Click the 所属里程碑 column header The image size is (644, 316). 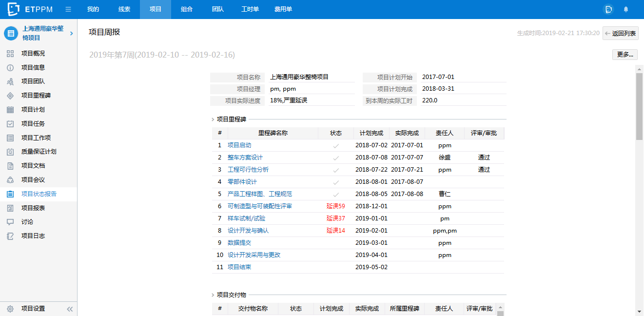tap(405, 309)
